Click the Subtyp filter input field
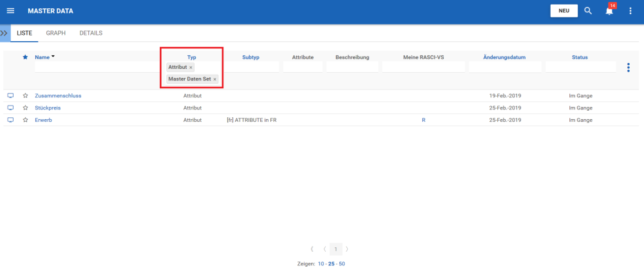The height and width of the screenshot is (275, 644). coord(251,67)
